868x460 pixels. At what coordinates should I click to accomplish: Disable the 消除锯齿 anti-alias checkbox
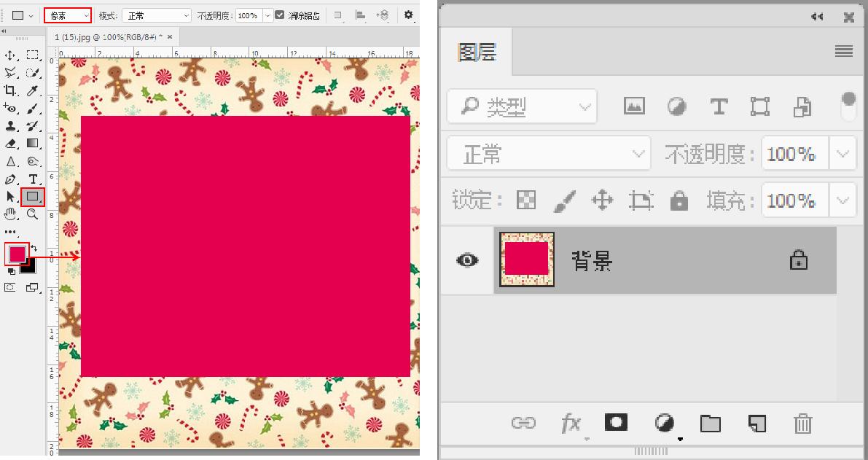pyautogui.click(x=279, y=15)
